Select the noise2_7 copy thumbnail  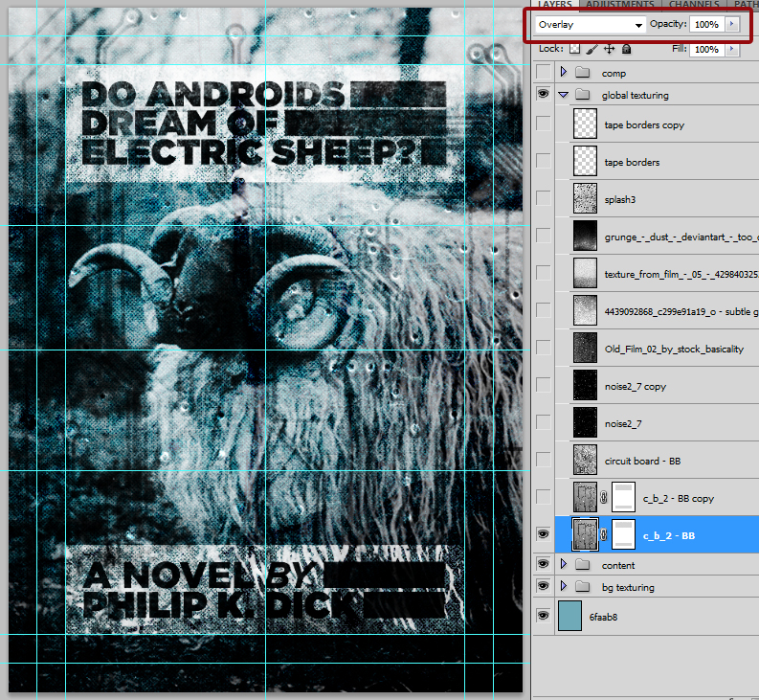[x=585, y=385]
